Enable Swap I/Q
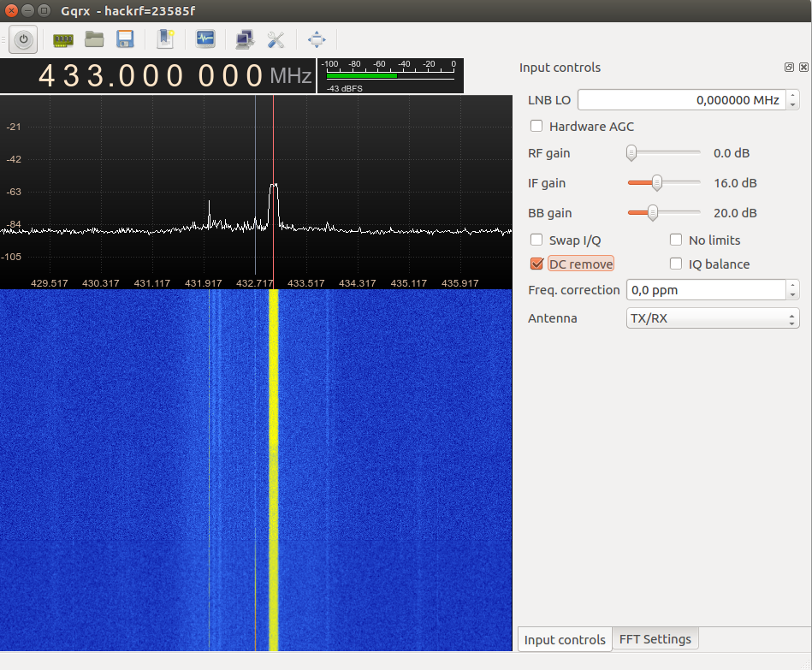This screenshot has width=812, height=670. click(x=536, y=240)
